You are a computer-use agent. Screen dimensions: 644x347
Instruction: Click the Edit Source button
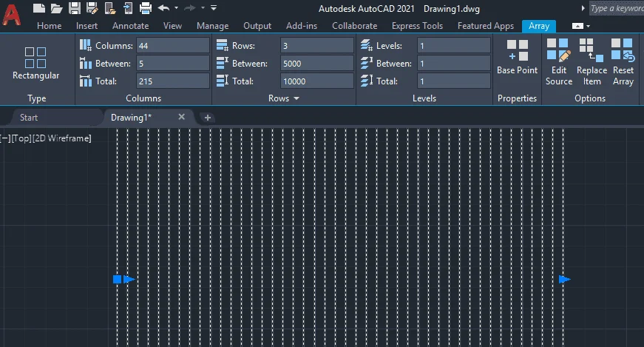pyautogui.click(x=559, y=62)
